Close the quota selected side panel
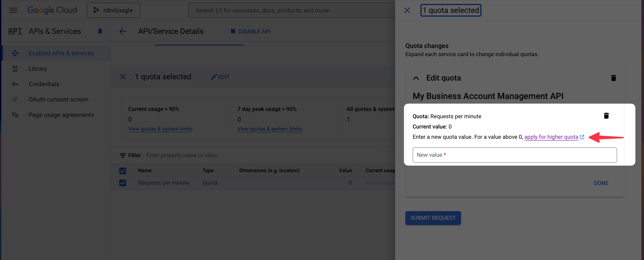This screenshot has height=260, width=644. pyautogui.click(x=407, y=10)
